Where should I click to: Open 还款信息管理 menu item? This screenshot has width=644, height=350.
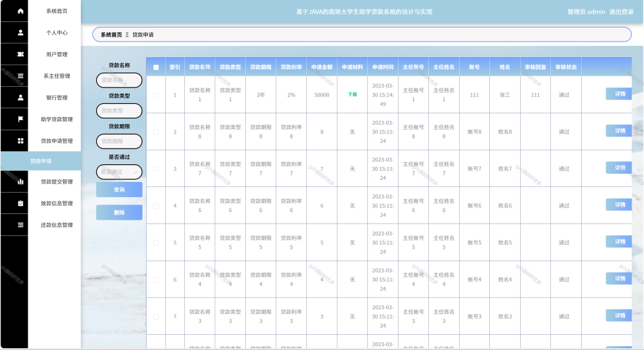pyautogui.click(x=57, y=225)
